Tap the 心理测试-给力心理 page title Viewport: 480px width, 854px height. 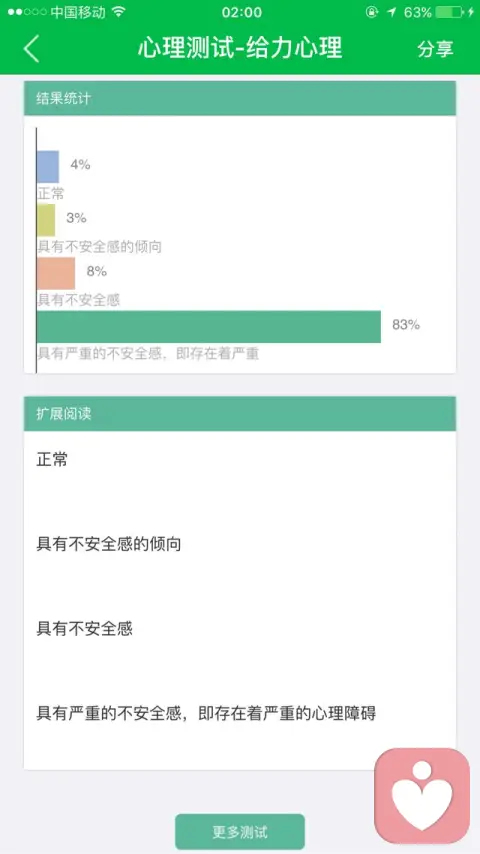tap(240, 48)
